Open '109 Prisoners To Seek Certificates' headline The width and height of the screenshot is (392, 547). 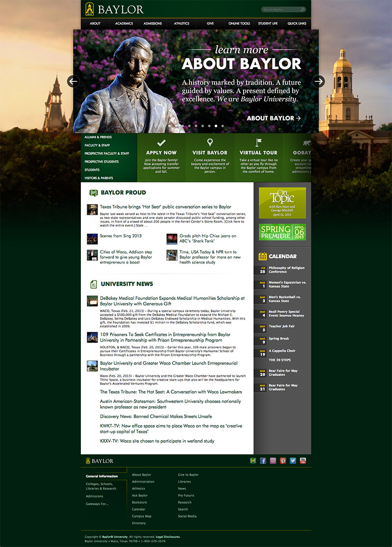pos(165,337)
